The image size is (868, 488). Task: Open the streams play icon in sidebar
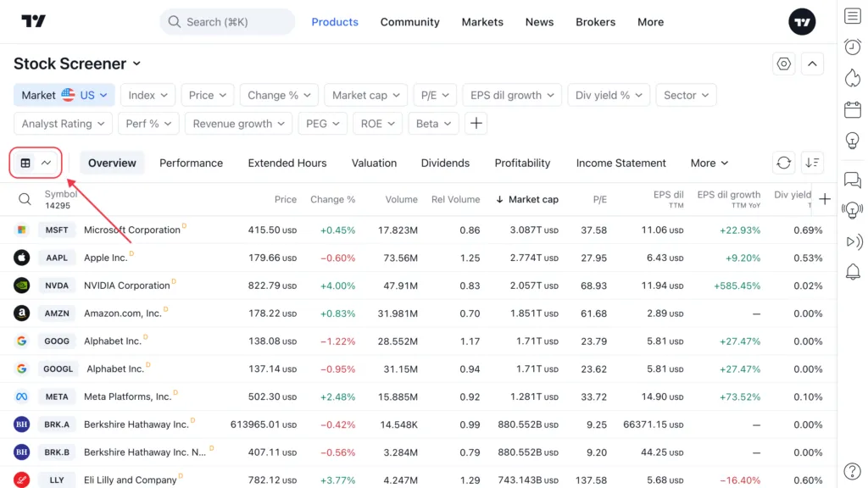[x=854, y=241]
